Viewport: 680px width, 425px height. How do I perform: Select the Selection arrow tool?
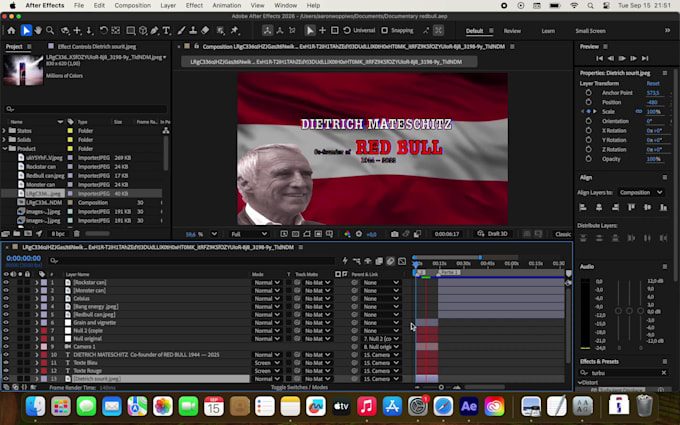26,30
